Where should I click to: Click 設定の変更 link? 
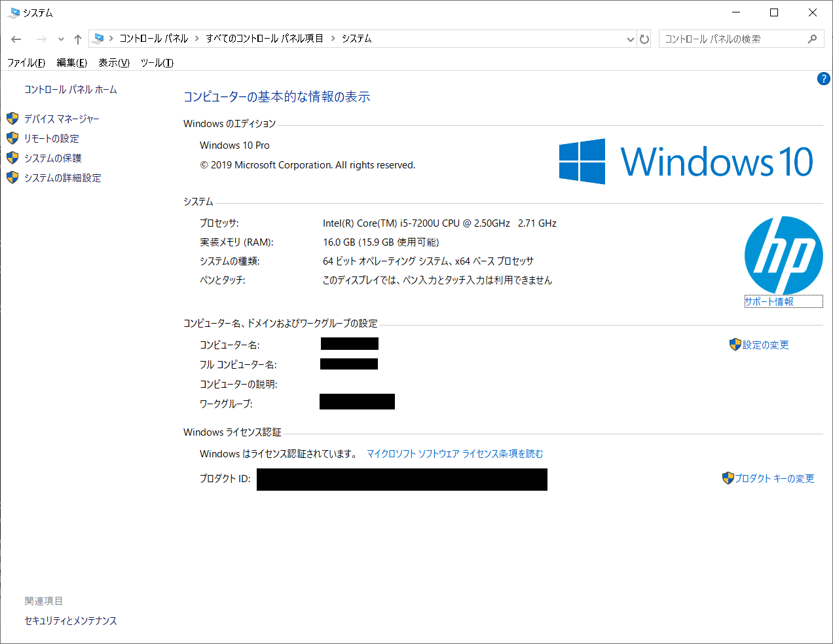point(766,345)
